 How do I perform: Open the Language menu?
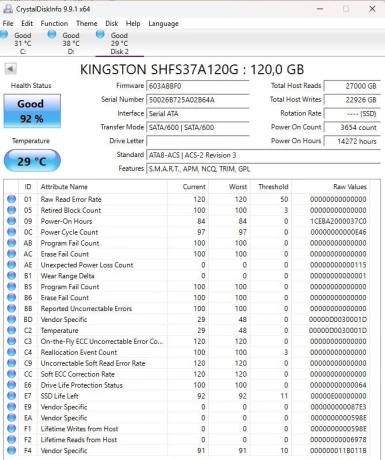point(163,24)
